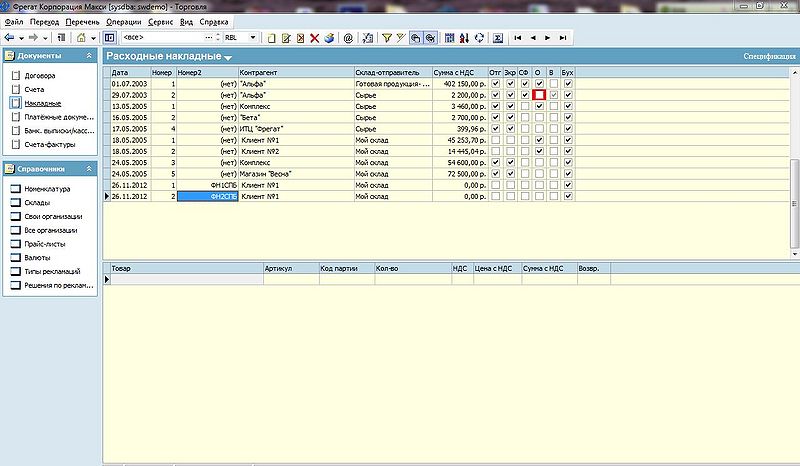Toggle О checkbox in Клиент №2 row
The width and height of the screenshot is (800, 466).
click(539, 151)
